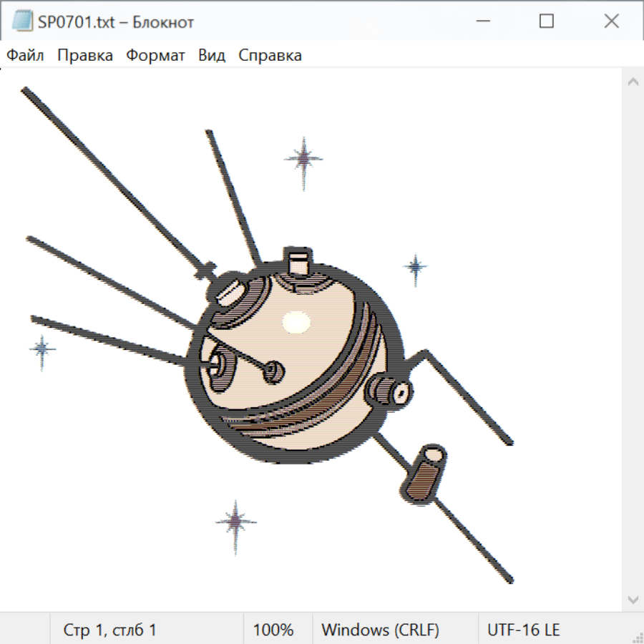Click the large star above the satellite
This screenshot has width=644, height=644.
point(303,160)
